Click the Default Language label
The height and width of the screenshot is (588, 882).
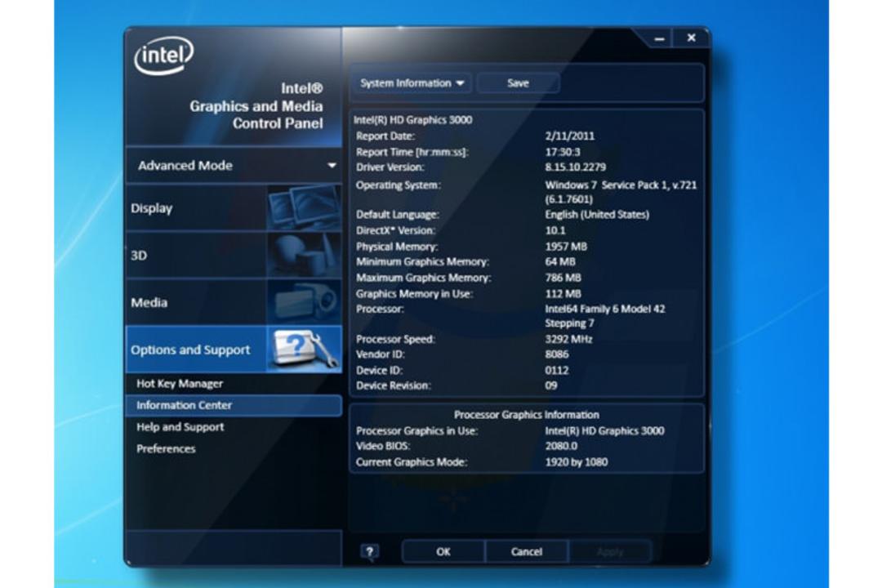tap(398, 215)
